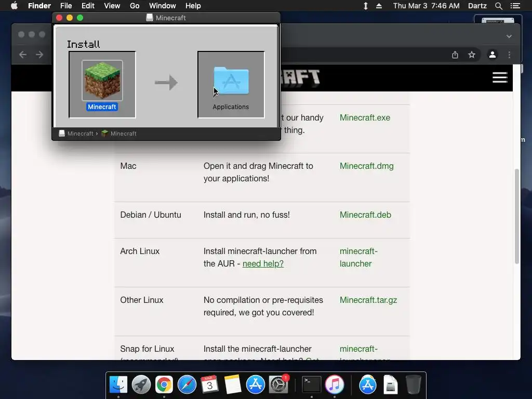Open the View menu
The width and height of the screenshot is (532, 399).
(x=112, y=6)
